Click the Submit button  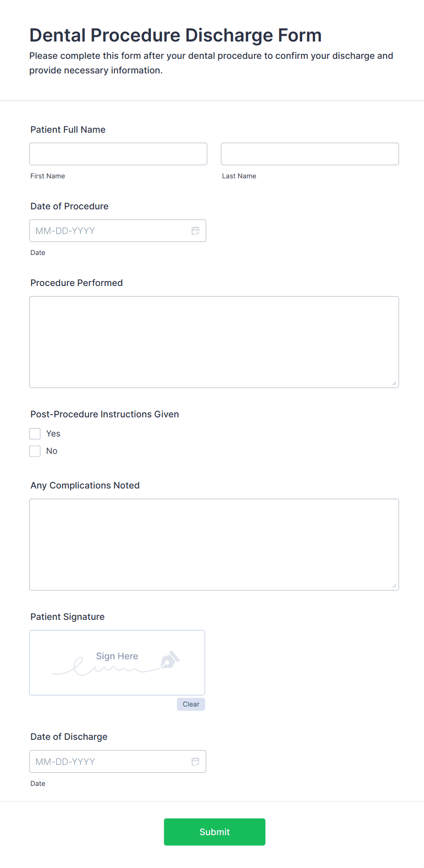click(x=214, y=832)
